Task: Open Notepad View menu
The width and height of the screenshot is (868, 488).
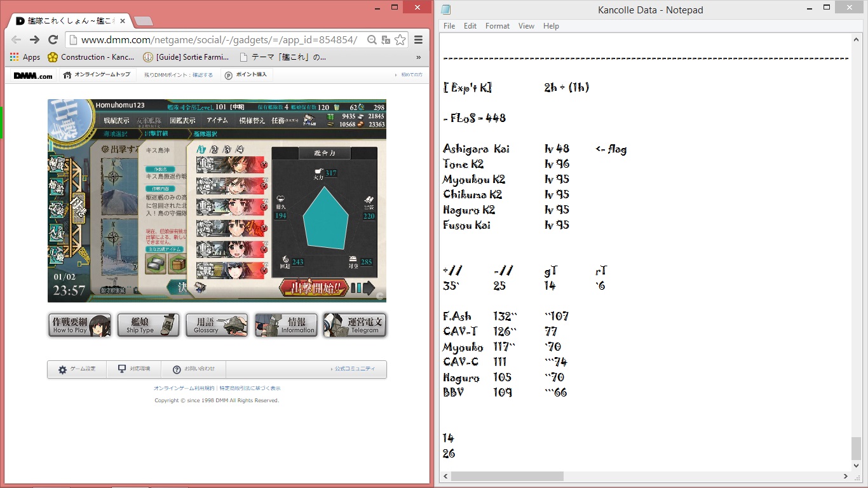Action: click(526, 26)
